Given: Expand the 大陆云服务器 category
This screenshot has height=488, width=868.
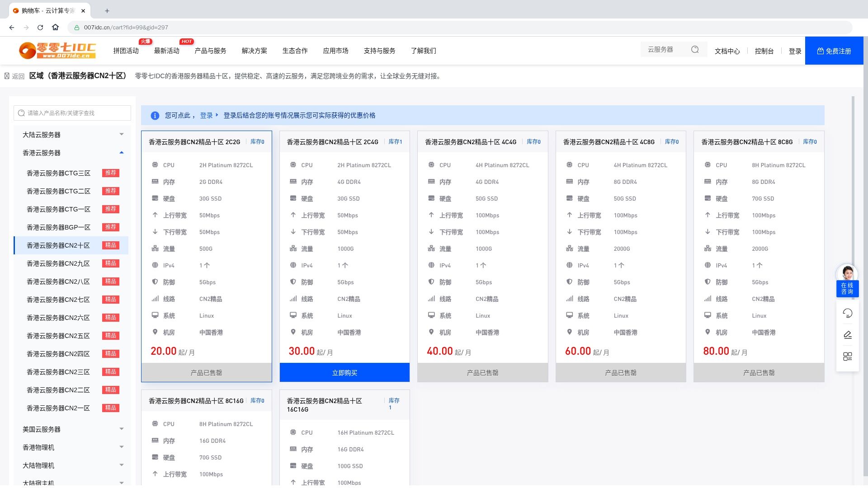Looking at the screenshot, I should (x=72, y=135).
